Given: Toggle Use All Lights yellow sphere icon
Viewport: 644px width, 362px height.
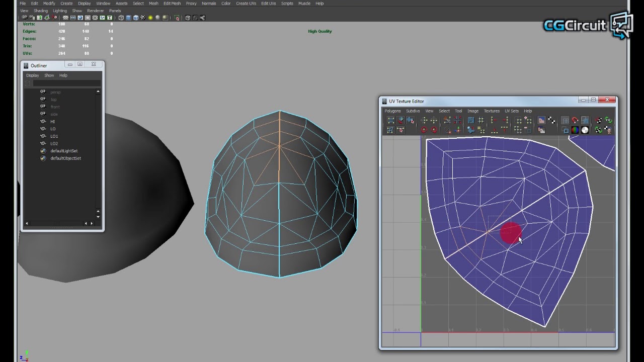Looking at the screenshot, I should [150, 18].
